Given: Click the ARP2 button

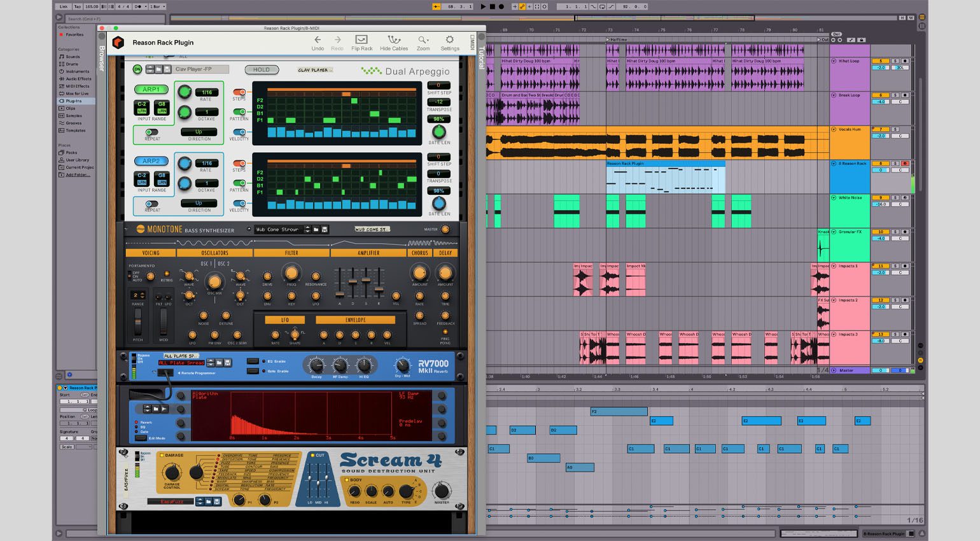Looking at the screenshot, I should click(x=151, y=161).
